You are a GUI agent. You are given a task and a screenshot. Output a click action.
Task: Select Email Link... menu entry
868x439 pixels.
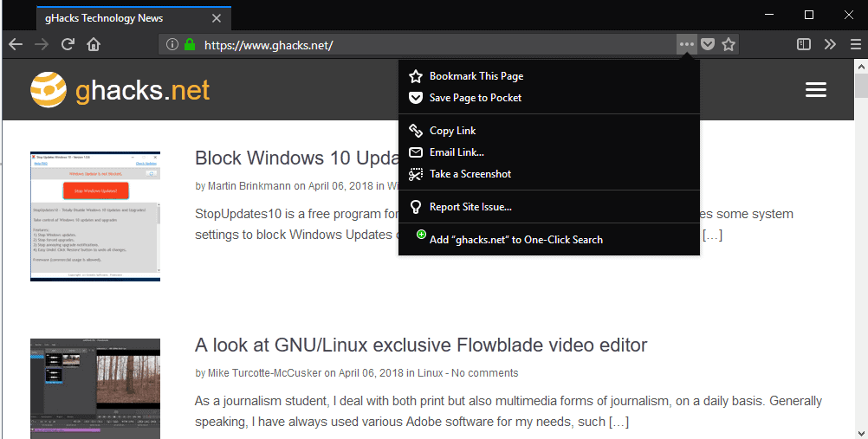tap(549, 152)
